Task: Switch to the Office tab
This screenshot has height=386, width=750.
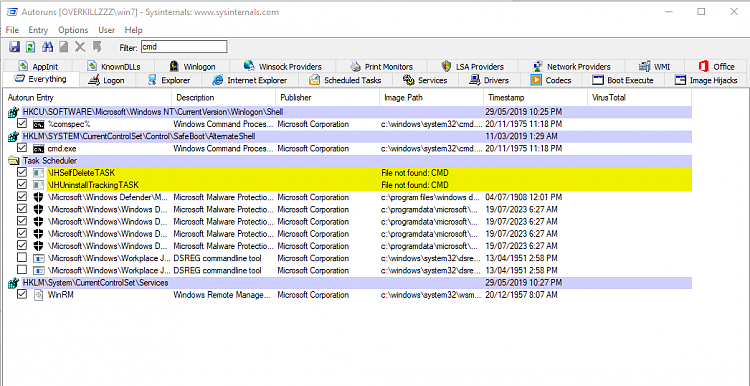Action: [x=716, y=66]
